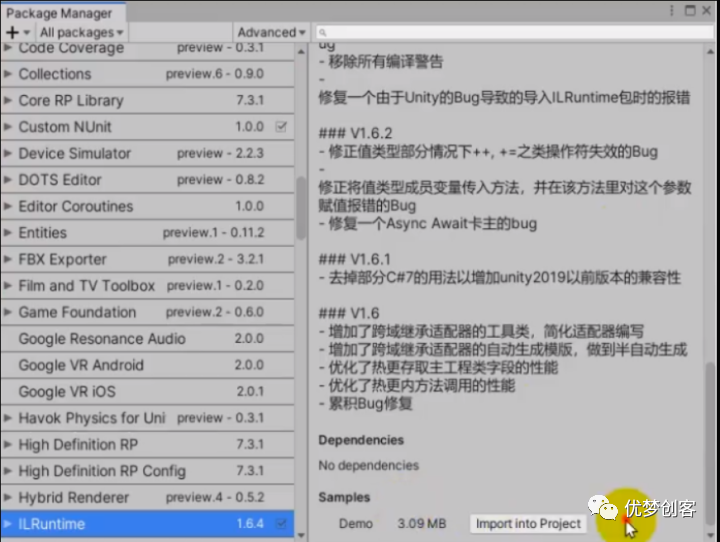The width and height of the screenshot is (720, 542).
Task: Click the Entities version preview.1 - 0.11.2
Action: pos(214,232)
